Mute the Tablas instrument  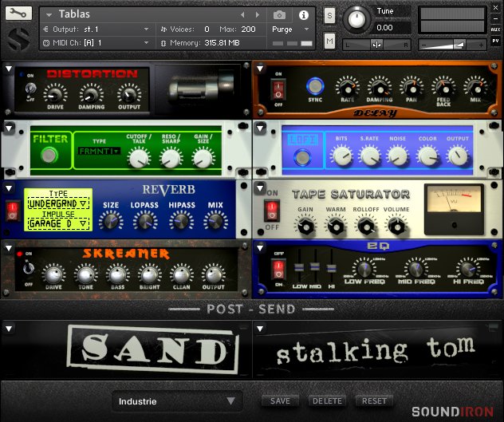coord(329,41)
